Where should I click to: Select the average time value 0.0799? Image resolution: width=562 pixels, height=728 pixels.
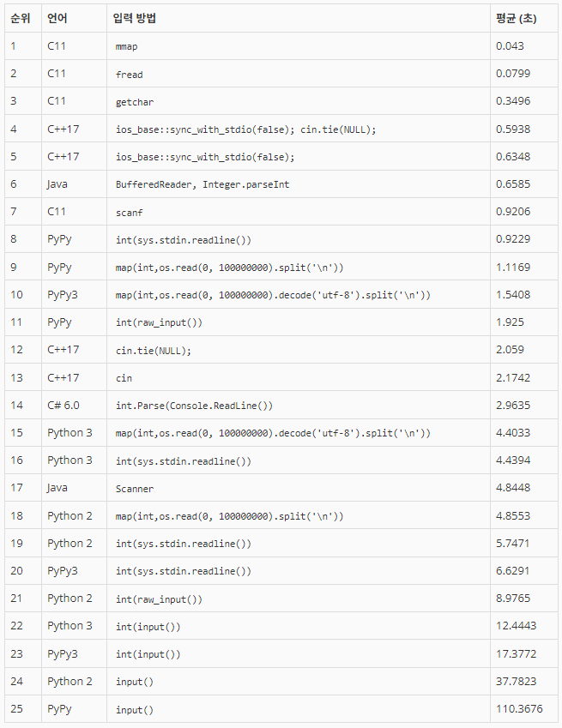(513, 74)
